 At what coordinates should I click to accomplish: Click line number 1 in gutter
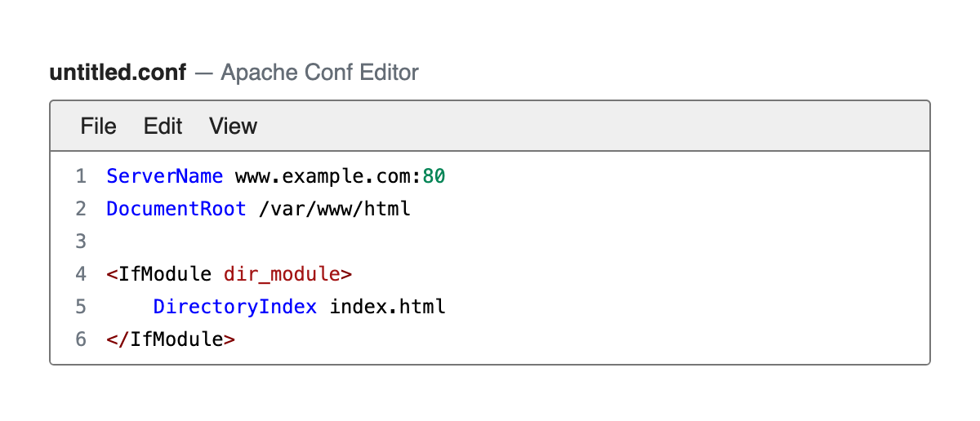[80, 176]
